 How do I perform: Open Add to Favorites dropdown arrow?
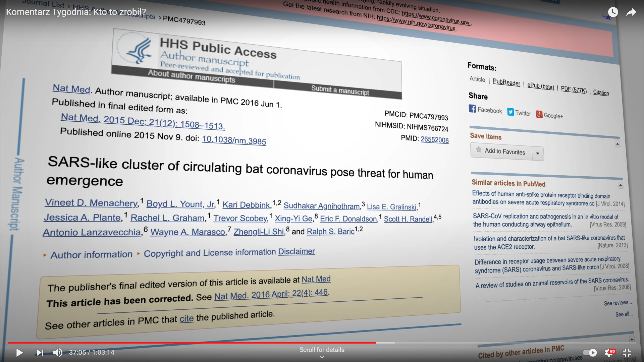click(538, 154)
